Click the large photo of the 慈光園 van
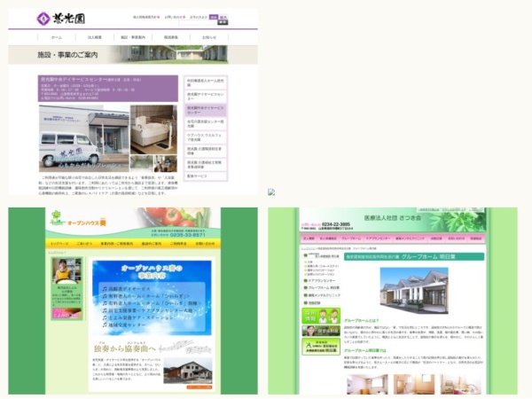This screenshot has height=399, width=532. [84, 138]
